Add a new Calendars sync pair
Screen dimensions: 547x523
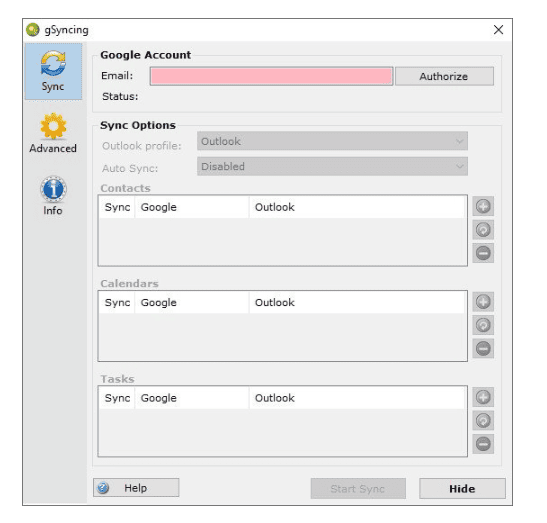coord(483,302)
